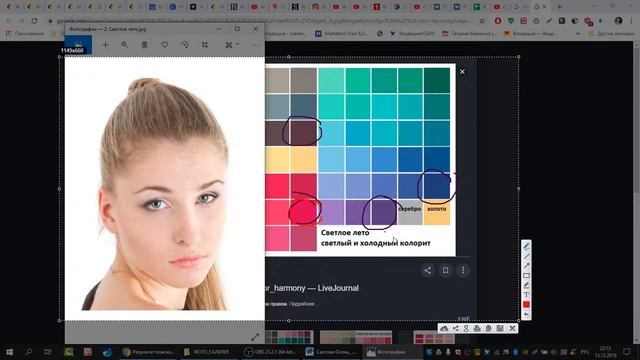Close the Lightshot capture toolbar
640x360 pixels.
[513, 328]
